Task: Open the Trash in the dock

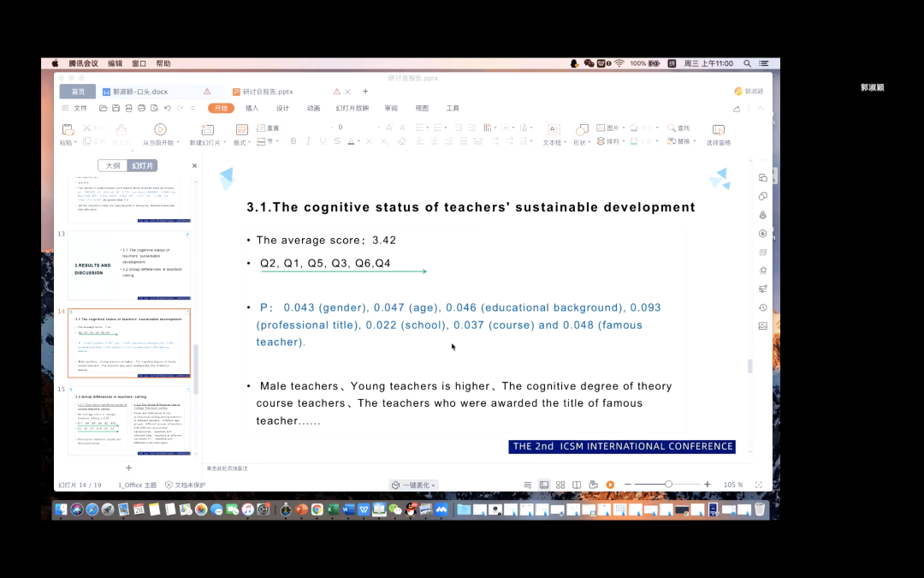Action: tap(761, 509)
